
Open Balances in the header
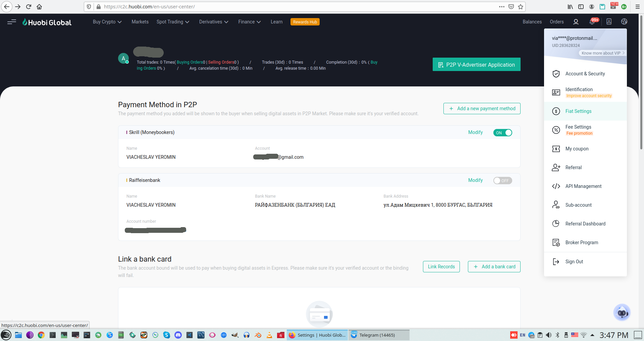(532, 22)
